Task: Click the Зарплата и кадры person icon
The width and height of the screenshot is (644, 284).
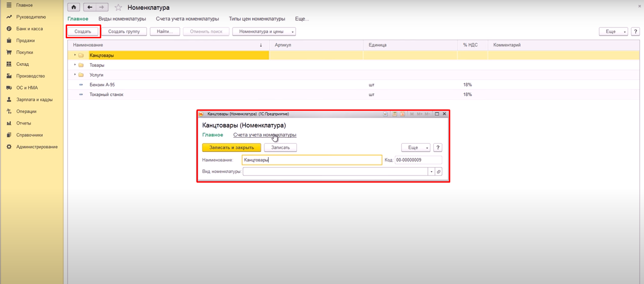Action: [x=9, y=100]
